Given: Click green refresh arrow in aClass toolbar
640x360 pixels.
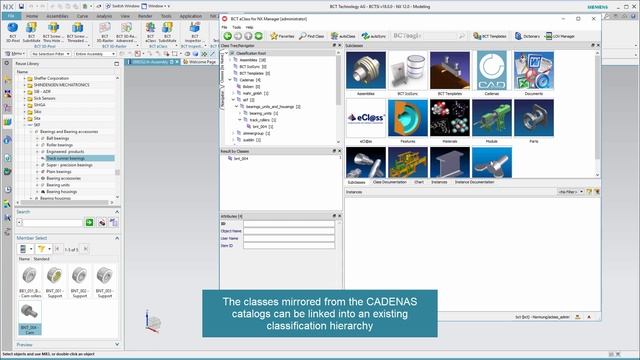Looking at the screenshot, I should pyautogui.click(x=258, y=36).
